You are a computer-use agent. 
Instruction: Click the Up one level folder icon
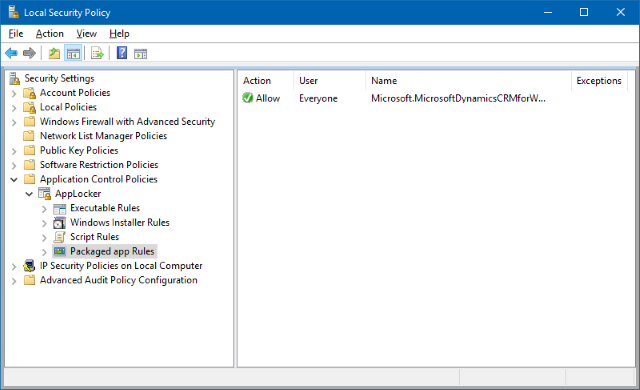click(x=54, y=53)
